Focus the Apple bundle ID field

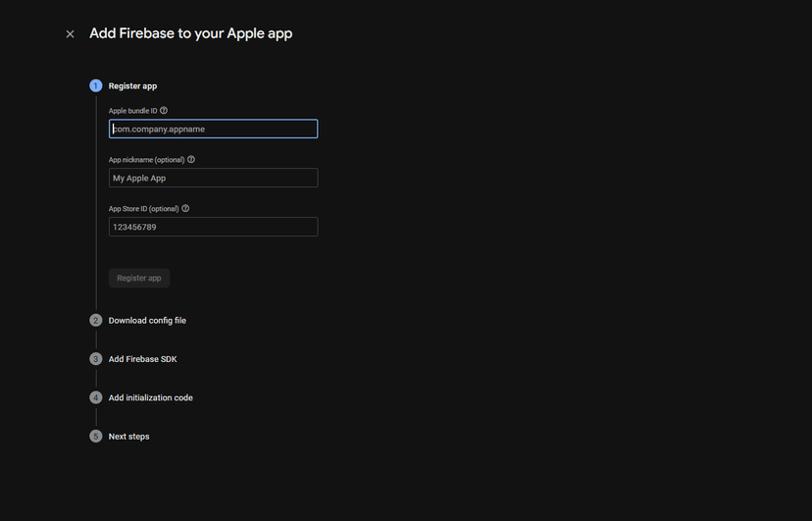click(x=214, y=129)
